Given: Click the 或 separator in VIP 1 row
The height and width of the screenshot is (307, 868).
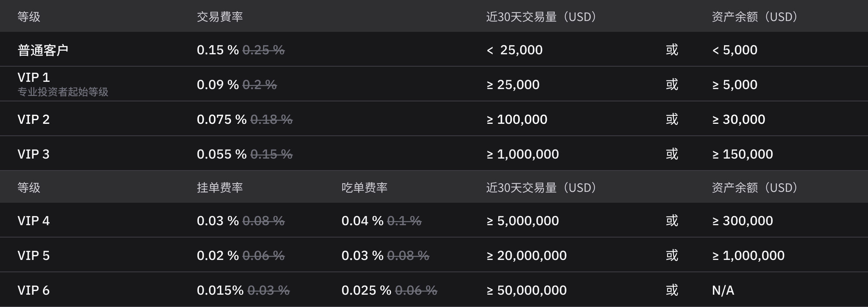Looking at the screenshot, I should click(x=672, y=84).
